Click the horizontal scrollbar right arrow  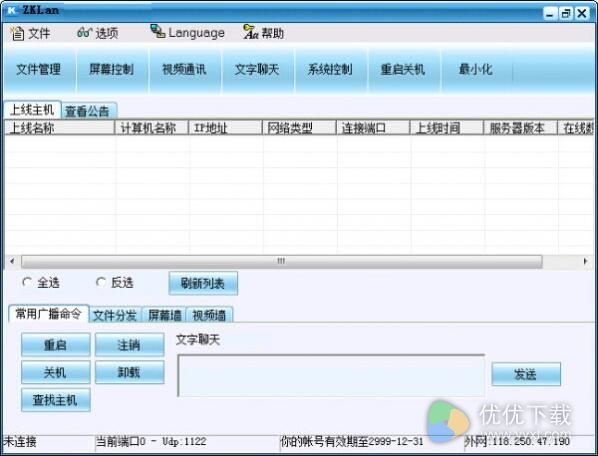pos(585,261)
